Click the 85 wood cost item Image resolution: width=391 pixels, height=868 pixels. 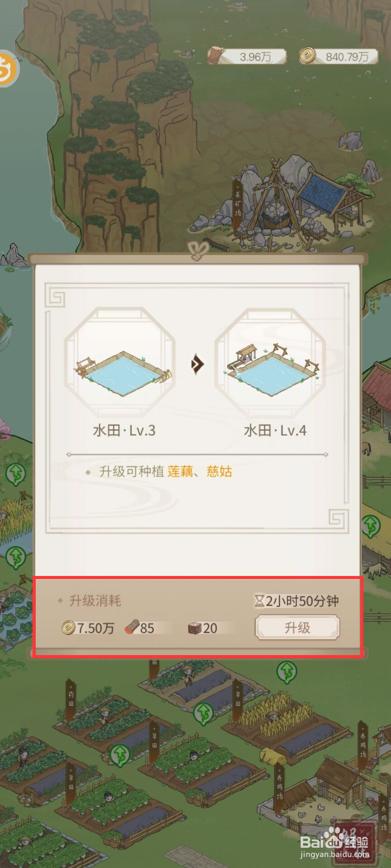pyautogui.click(x=140, y=627)
